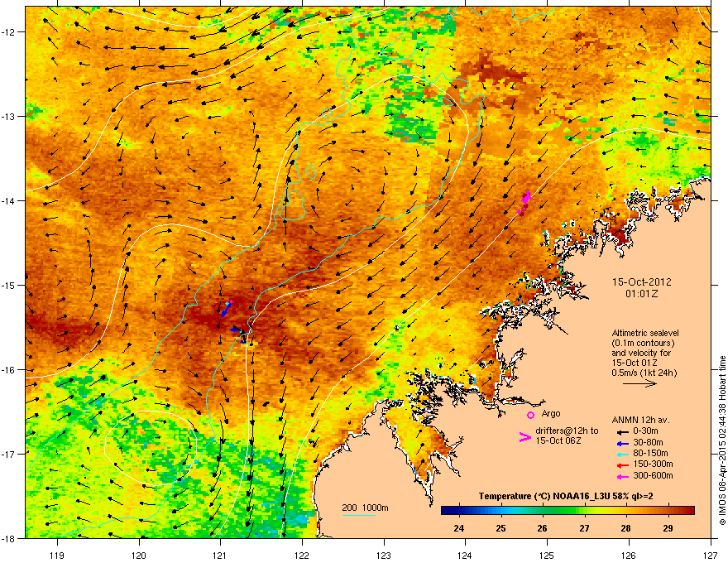
Task: Click the 123 longitude axis label
Action: [384, 555]
